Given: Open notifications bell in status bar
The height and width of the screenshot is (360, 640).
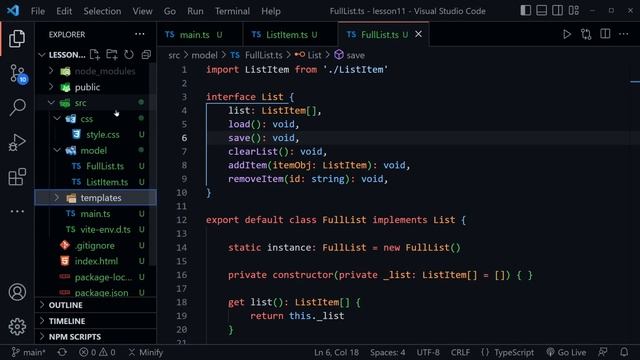Looking at the screenshot, I should tap(624, 352).
